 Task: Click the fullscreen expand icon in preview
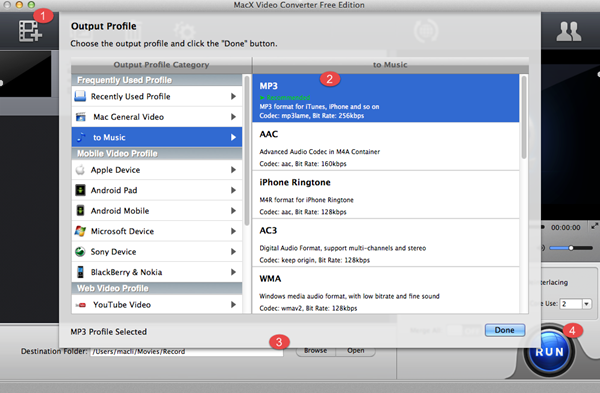point(594,226)
